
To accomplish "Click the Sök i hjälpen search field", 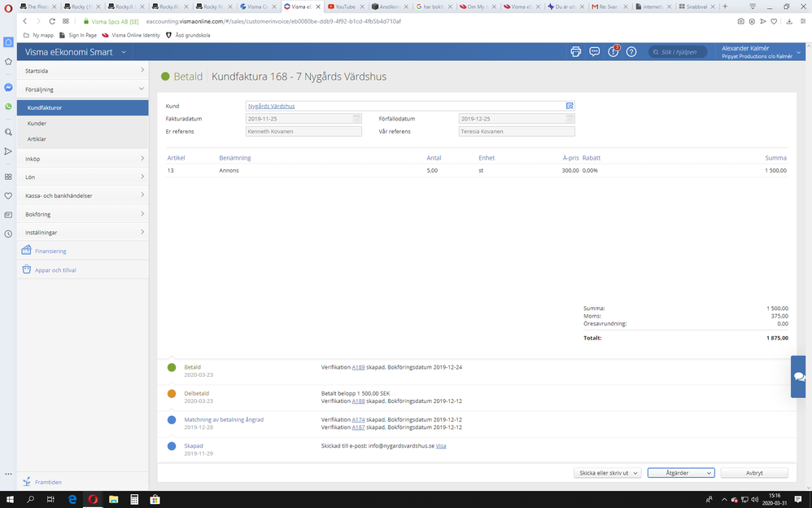I will click(x=678, y=52).
